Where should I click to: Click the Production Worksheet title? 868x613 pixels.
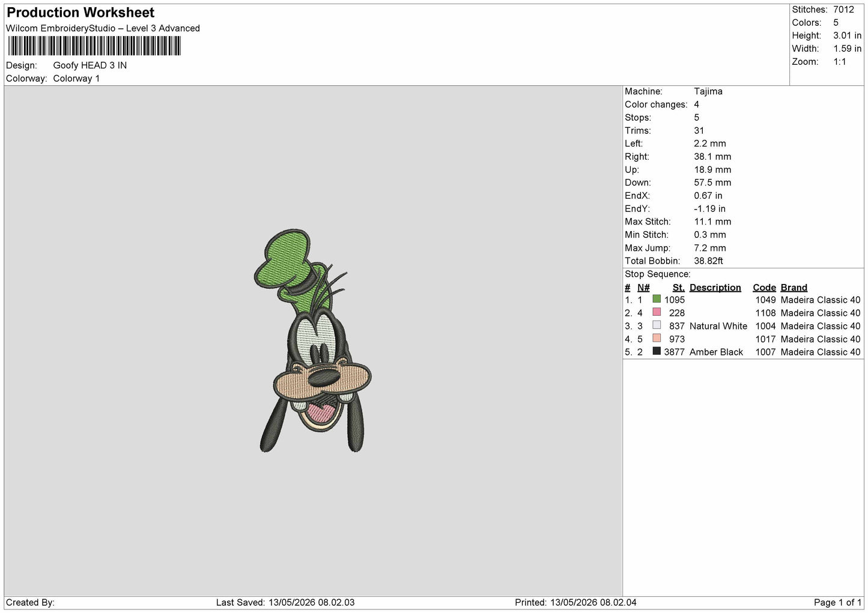coord(80,13)
